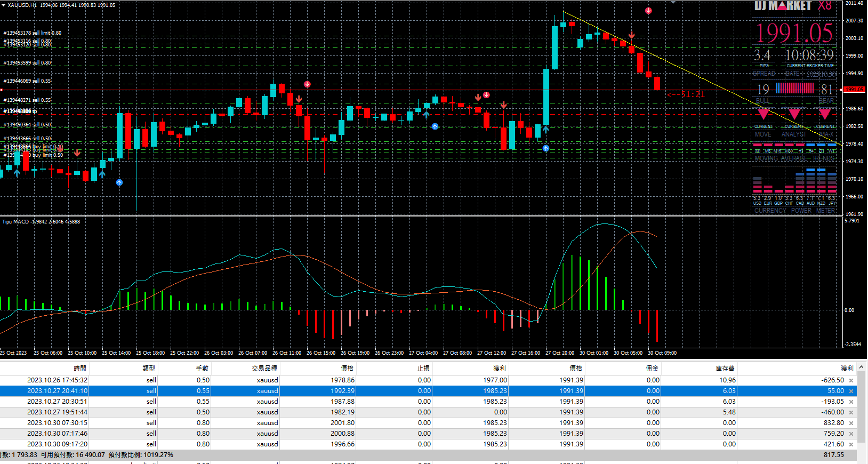
Task: Click the CURRENT ANALYST down-triangle indicator
Action: (794, 114)
